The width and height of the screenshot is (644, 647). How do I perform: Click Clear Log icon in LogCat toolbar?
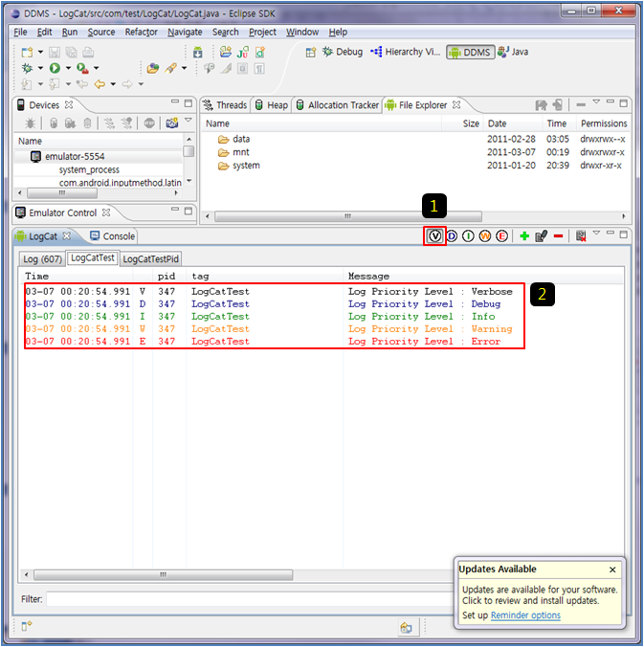(581, 236)
